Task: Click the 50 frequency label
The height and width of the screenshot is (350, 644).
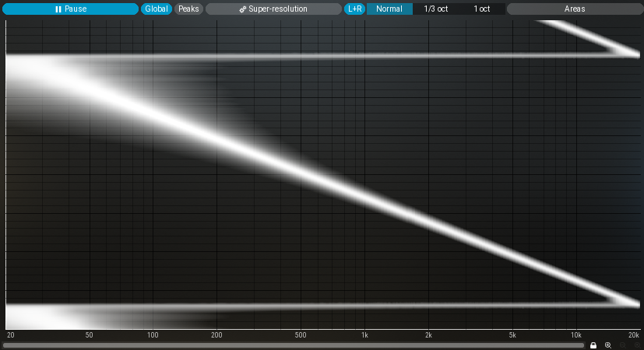Action: tap(89, 335)
